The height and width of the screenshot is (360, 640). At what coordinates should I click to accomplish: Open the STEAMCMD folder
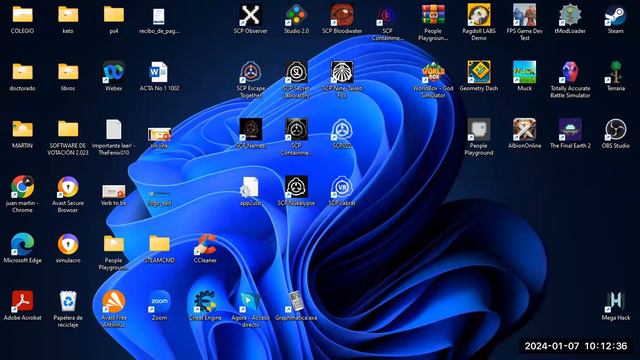click(x=159, y=244)
